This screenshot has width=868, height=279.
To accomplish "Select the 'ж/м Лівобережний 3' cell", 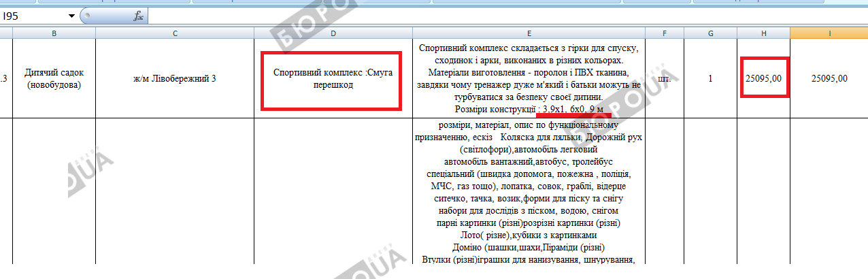I will click(175, 78).
